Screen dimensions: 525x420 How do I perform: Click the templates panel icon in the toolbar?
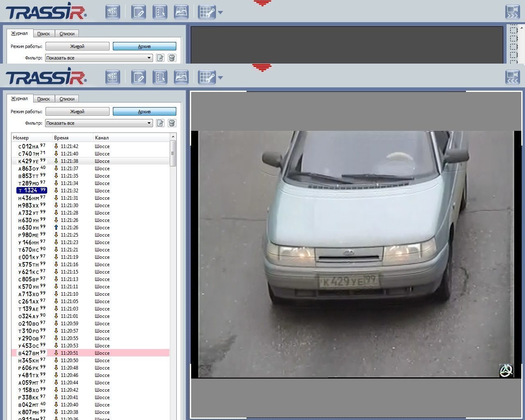160,77
